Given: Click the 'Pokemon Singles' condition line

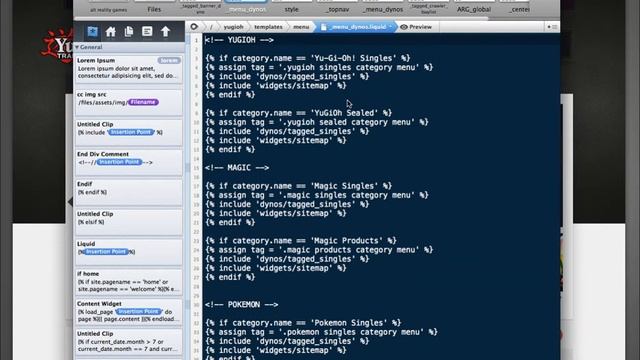Looking at the screenshot, I should [x=303, y=323].
